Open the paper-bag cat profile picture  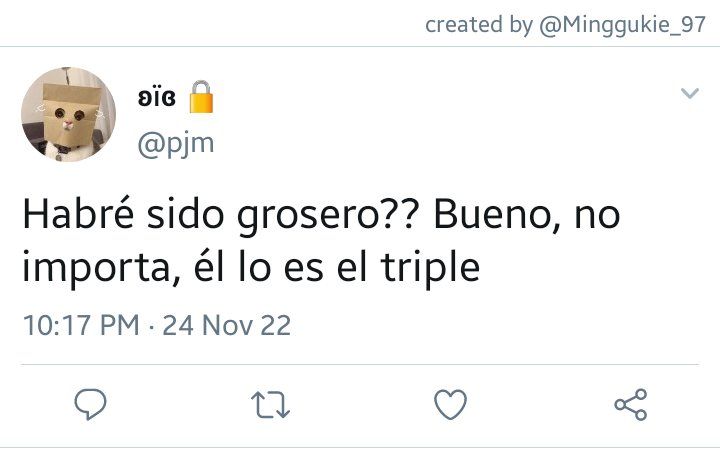[68, 114]
